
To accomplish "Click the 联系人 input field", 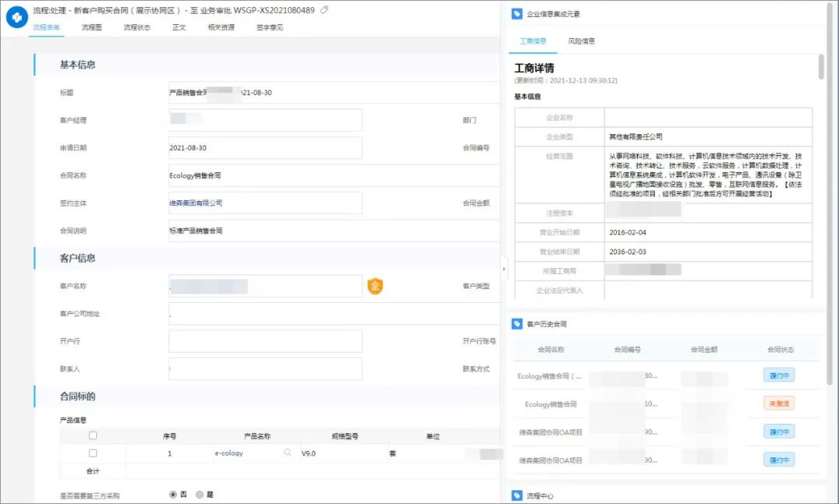I will [266, 369].
